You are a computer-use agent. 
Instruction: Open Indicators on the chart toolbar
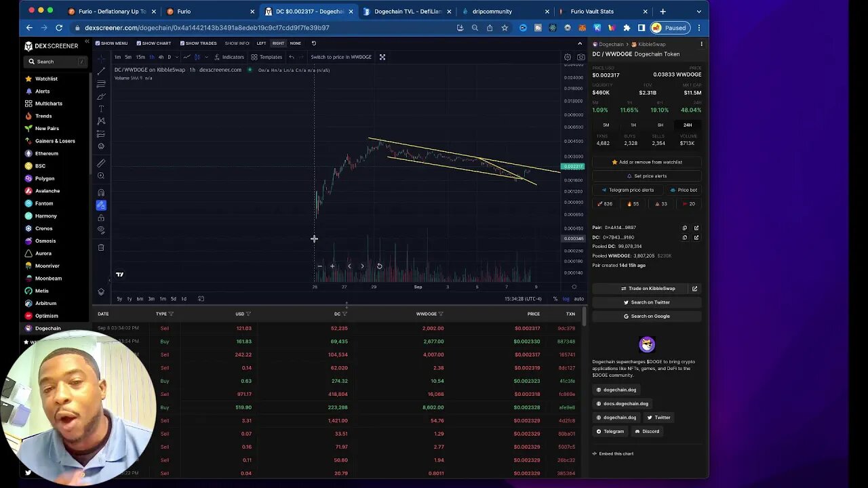(x=233, y=57)
